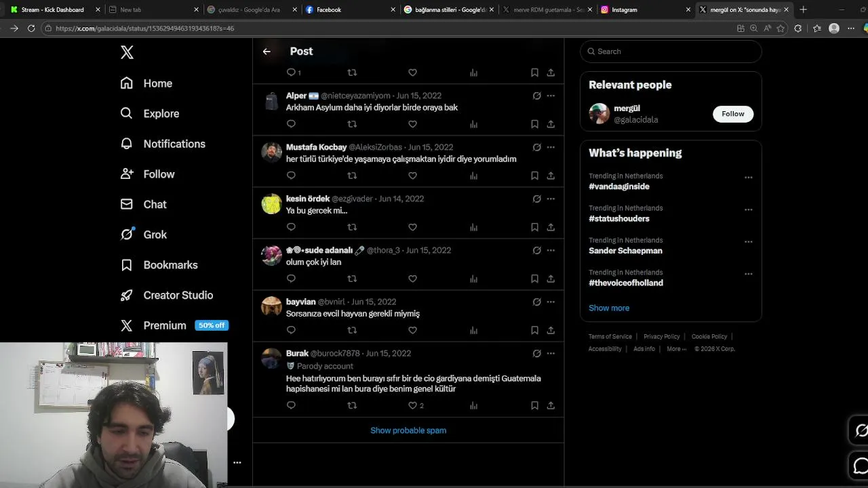The width and height of the screenshot is (868, 488).
Task: Repost Burak's Guatemala reply
Action: point(352,405)
